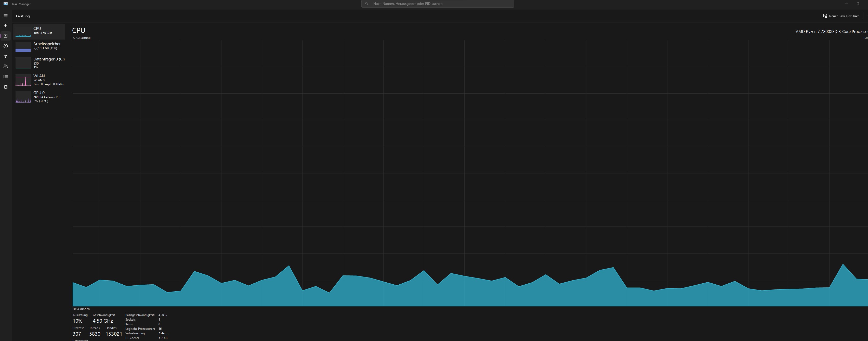This screenshot has height=341, width=868.
Task: Open the Processes page icon
Action: [x=5, y=26]
